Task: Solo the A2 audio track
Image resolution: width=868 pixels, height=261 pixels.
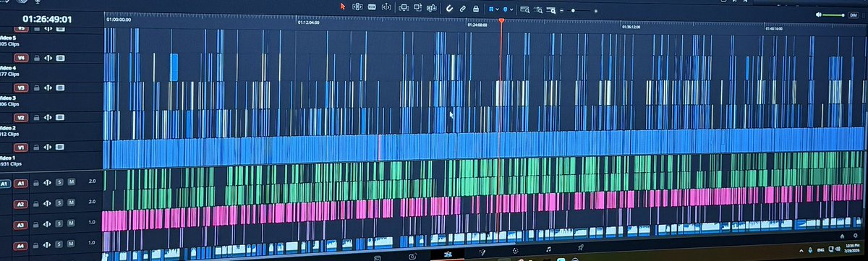Action: (x=59, y=204)
